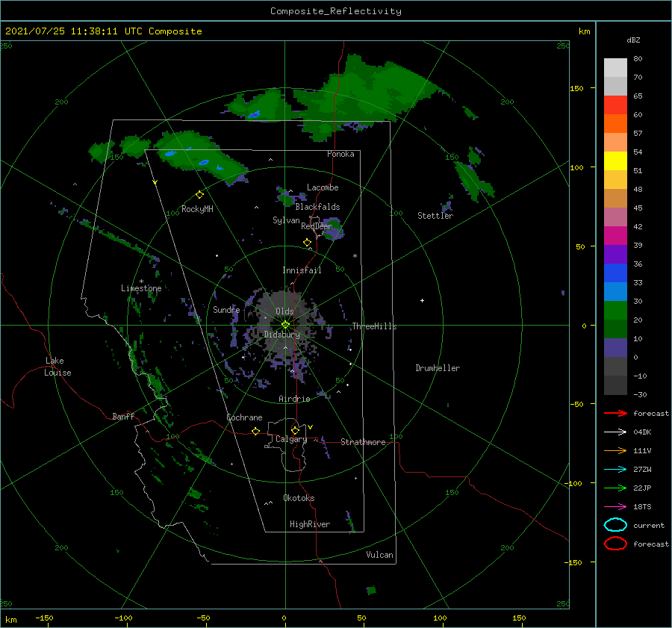672x628 pixels.
Task: Select the magenta 39-42 dBZ swatch
Action: click(x=615, y=236)
